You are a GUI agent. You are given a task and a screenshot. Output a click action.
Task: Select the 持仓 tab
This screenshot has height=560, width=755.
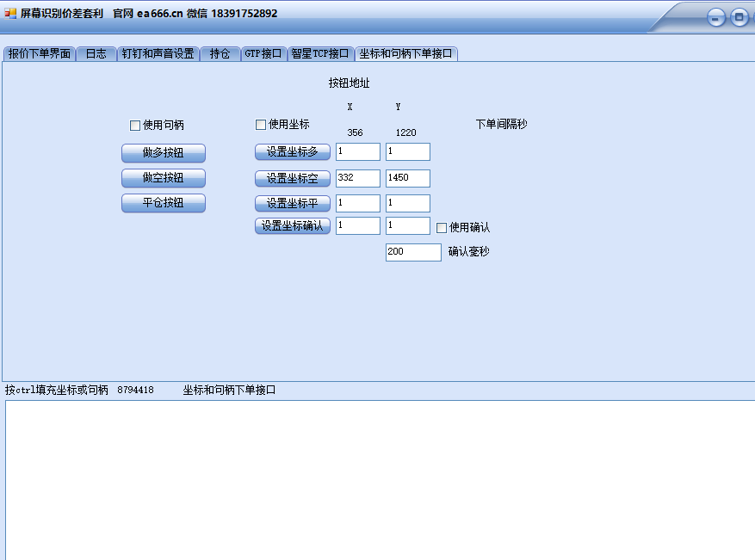click(x=220, y=53)
